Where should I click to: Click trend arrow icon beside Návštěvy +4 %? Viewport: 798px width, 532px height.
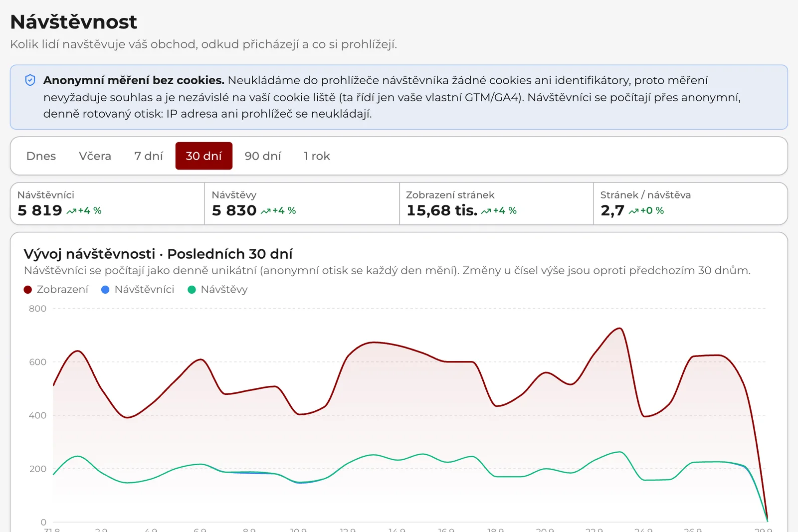pyautogui.click(x=266, y=211)
